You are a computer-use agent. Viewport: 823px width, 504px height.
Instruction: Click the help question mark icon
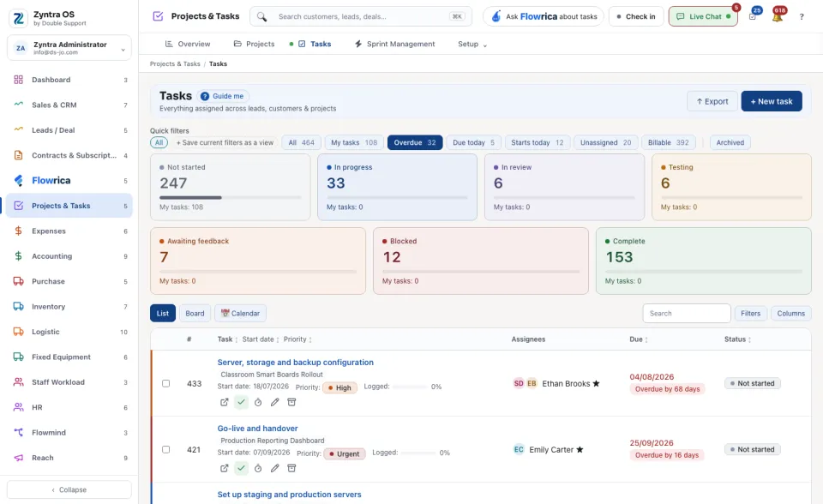click(x=802, y=17)
